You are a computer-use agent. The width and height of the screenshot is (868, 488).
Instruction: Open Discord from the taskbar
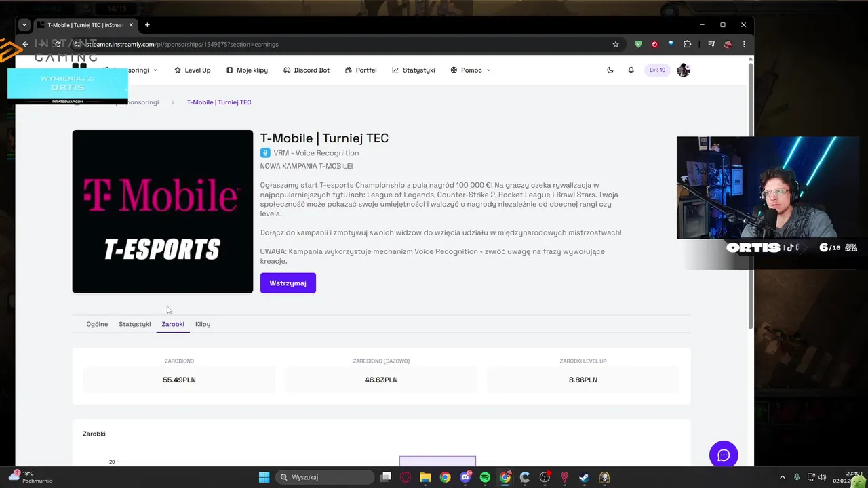465,477
